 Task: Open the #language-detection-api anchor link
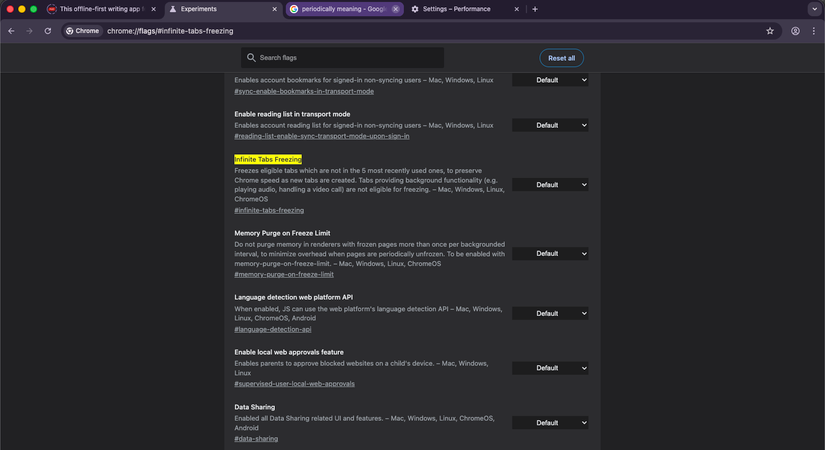coord(273,329)
